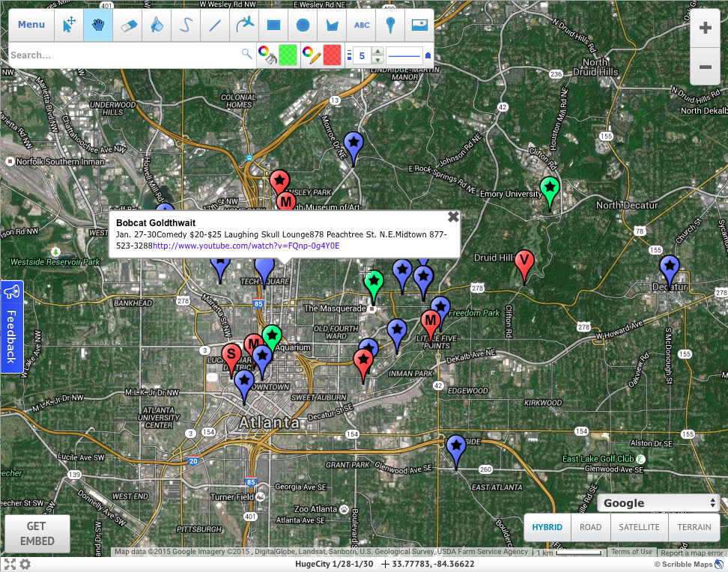The width and height of the screenshot is (728, 572).
Task: Click red M marker at High Museum
Action: tap(286, 201)
